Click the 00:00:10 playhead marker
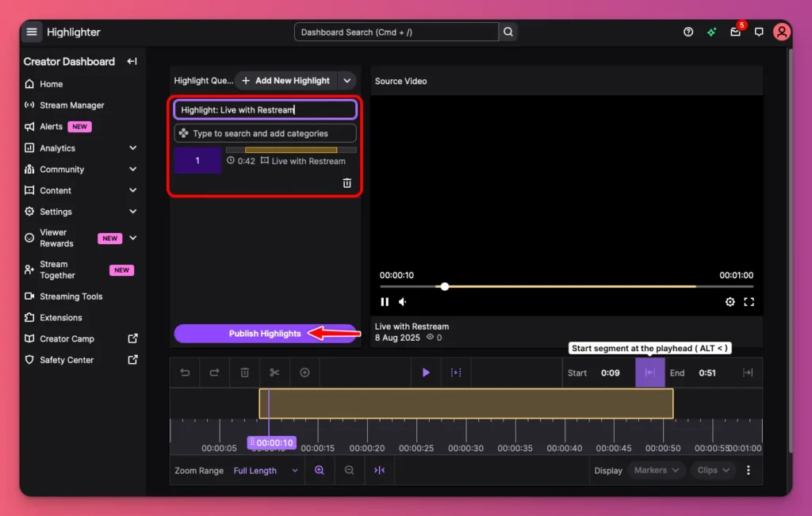Image resolution: width=812 pixels, height=516 pixels. [x=273, y=442]
